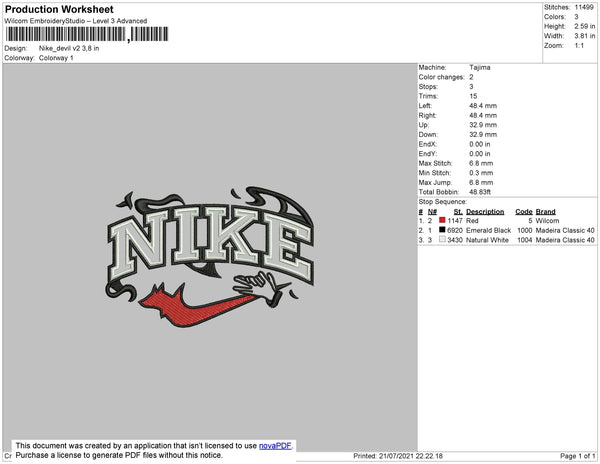Click 'Wilcom EmbroideryStudio – Level 3 Advanced' text
Image resolution: width=600 pixels, height=464 pixels.
[76, 21]
